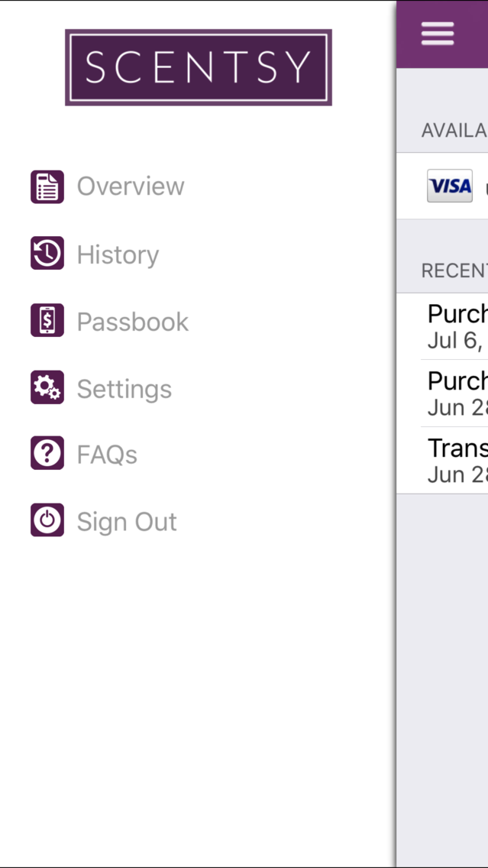
Task: Tap the Settings gears icon
Action: (47, 388)
